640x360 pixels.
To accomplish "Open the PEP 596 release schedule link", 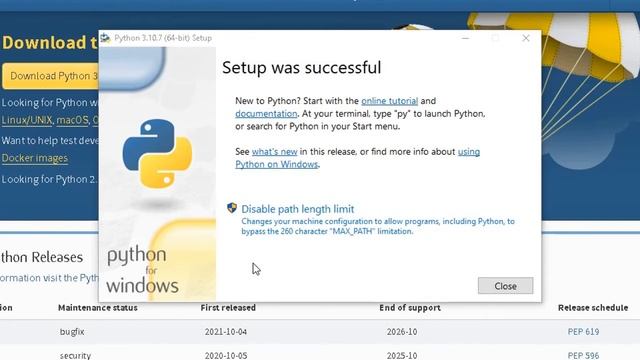I will (x=583, y=355).
